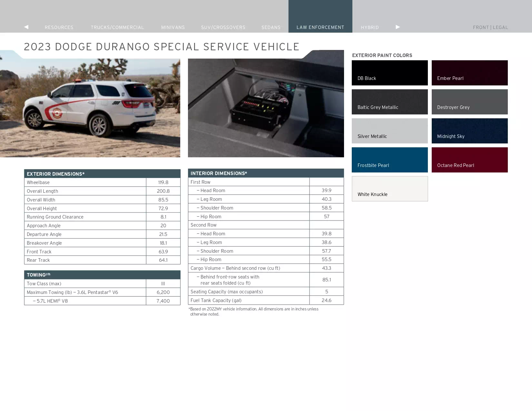Click the Rear Track value 64.1

point(163,260)
